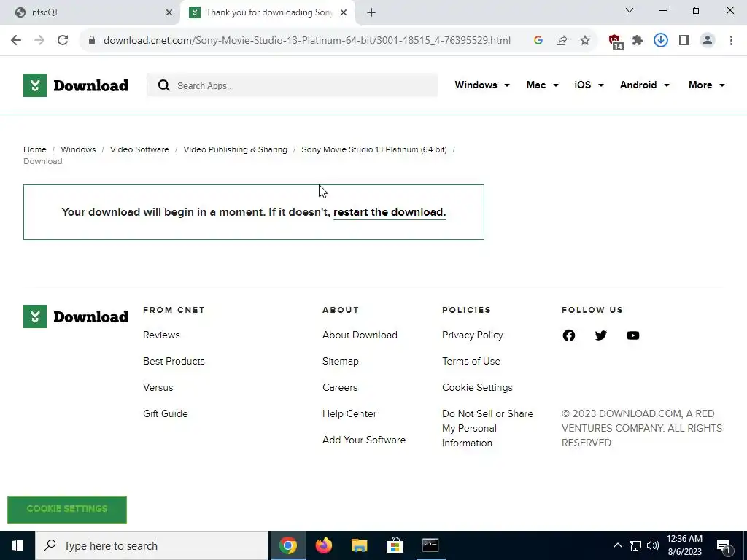This screenshot has width=747, height=560.
Task: Show Chrome downloads bubble
Action: [x=661, y=41]
